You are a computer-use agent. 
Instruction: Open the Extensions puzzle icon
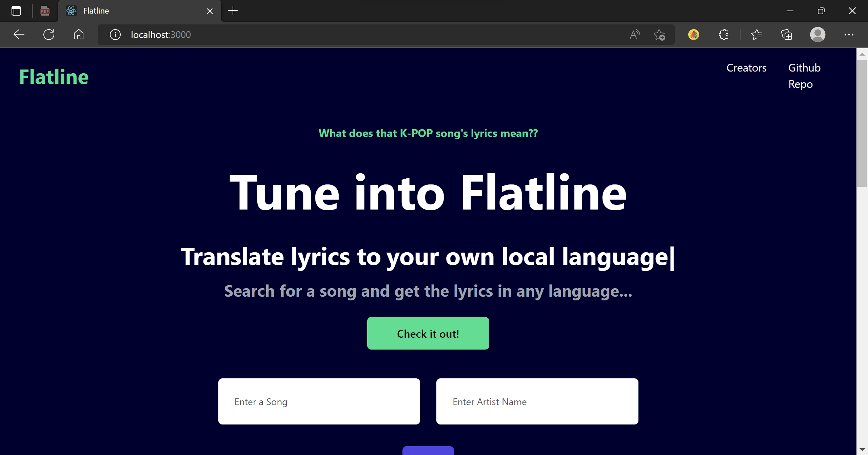(724, 35)
